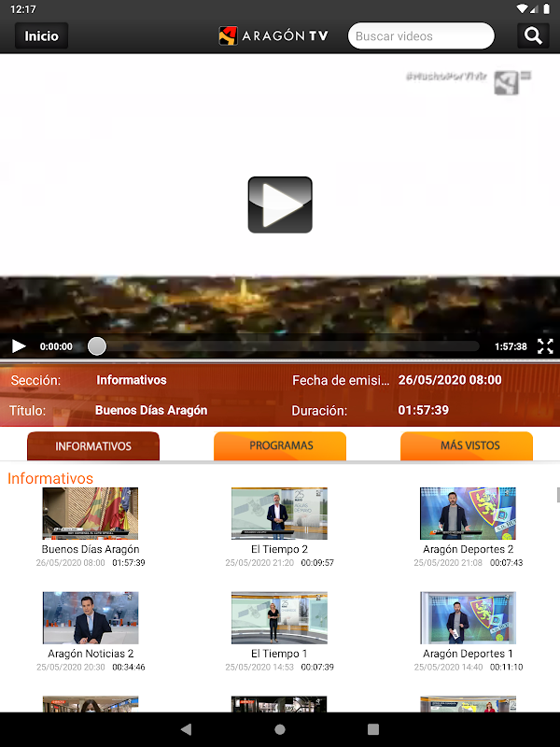Screen dimensions: 560x747
Task: Enter fullscreen with the expand icon
Action: 545,346
